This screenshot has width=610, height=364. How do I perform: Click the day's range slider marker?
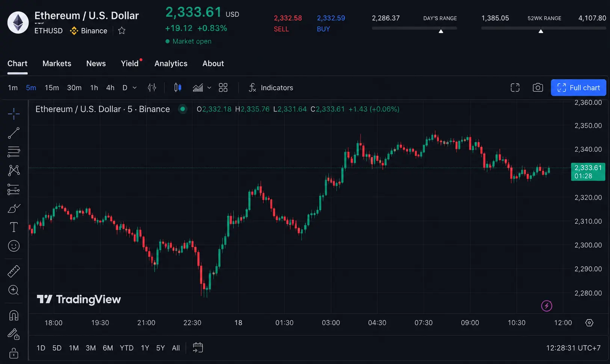click(441, 32)
